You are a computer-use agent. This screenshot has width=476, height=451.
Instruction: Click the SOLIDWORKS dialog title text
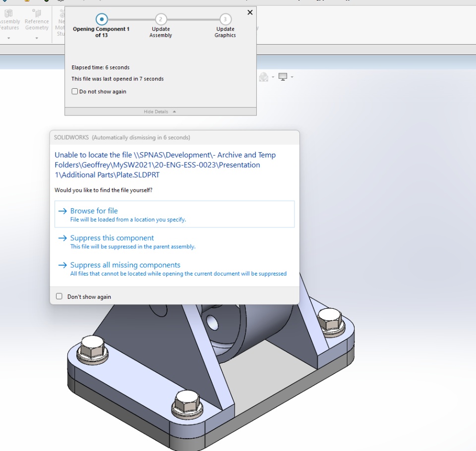click(x=122, y=137)
